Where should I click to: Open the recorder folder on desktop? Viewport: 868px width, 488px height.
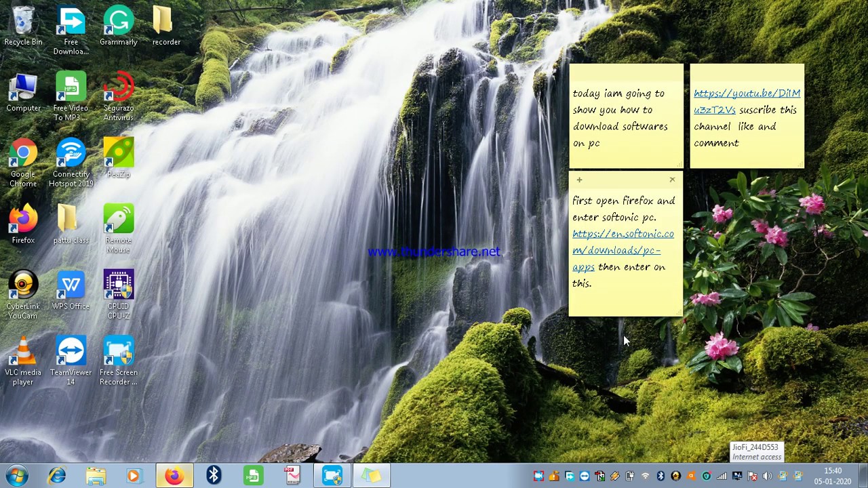(x=166, y=26)
